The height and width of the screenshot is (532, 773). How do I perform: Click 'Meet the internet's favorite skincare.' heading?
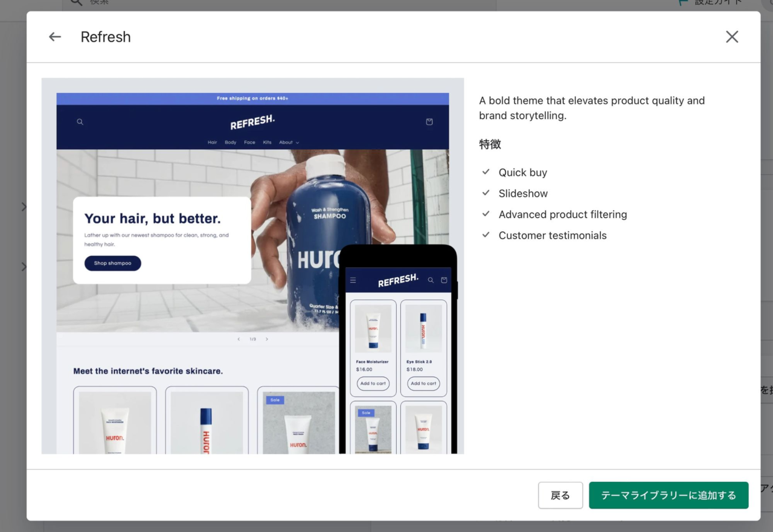coord(148,371)
